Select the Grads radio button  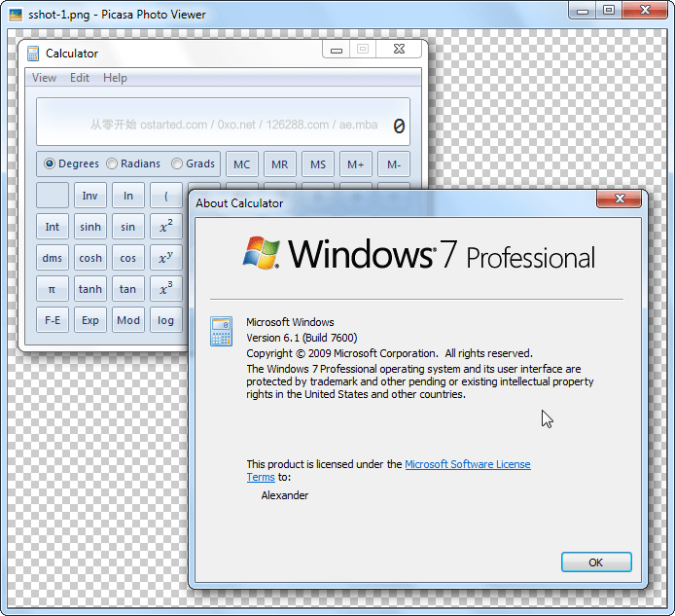pyautogui.click(x=177, y=163)
